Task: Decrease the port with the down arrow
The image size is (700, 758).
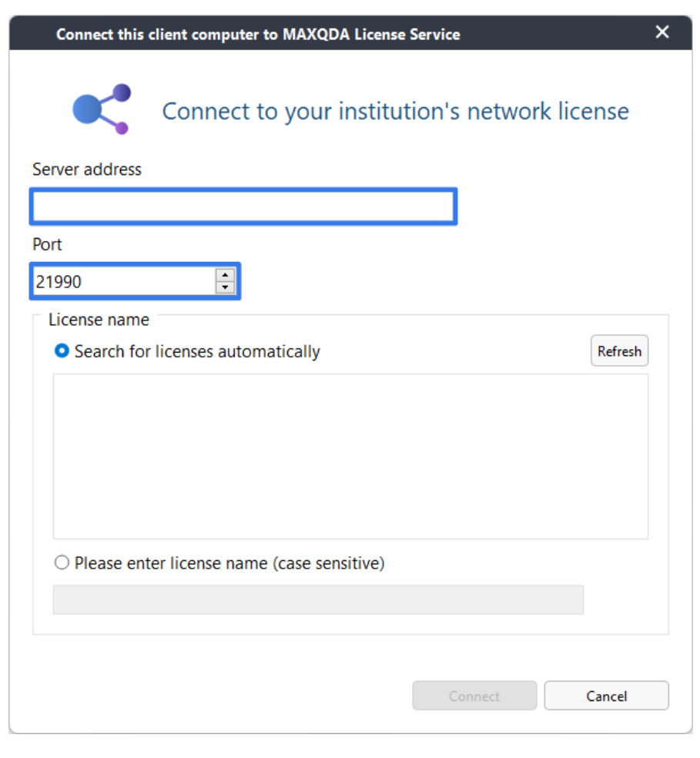Action: click(x=225, y=287)
